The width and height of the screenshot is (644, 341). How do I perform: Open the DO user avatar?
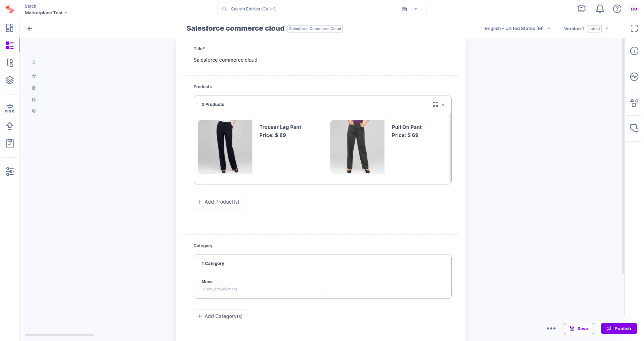coord(634,9)
